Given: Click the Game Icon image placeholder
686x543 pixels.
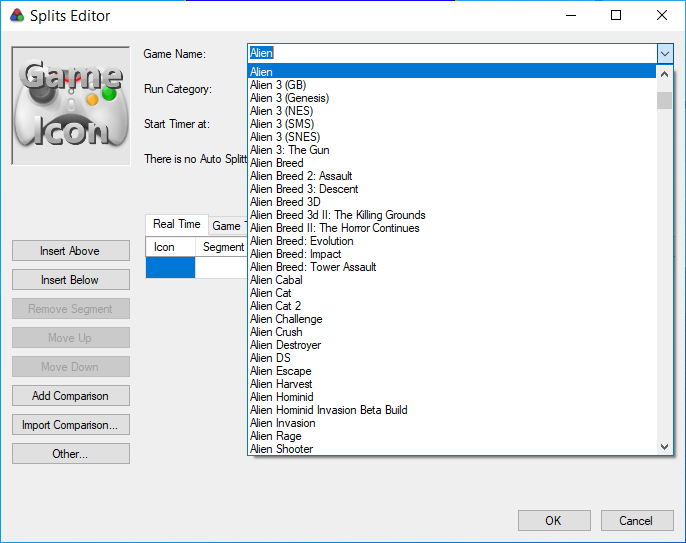Looking at the screenshot, I should pyautogui.click(x=71, y=106).
